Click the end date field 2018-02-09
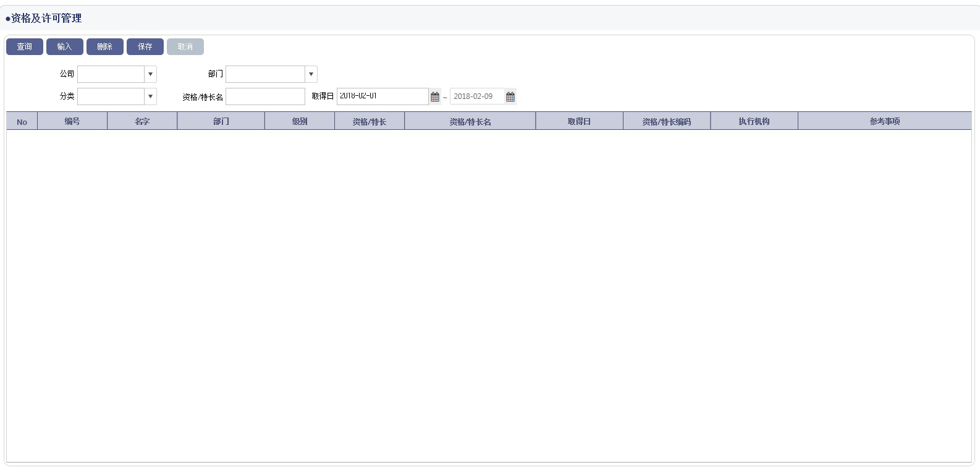This screenshot has width=980, height=470. pyautogui.click(x=477, y=96)
